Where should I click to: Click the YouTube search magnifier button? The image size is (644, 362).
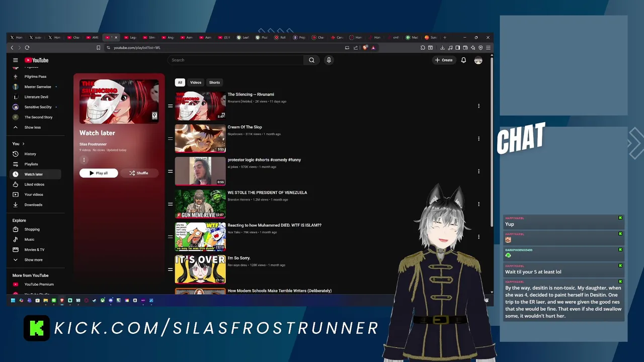[311, 60]
